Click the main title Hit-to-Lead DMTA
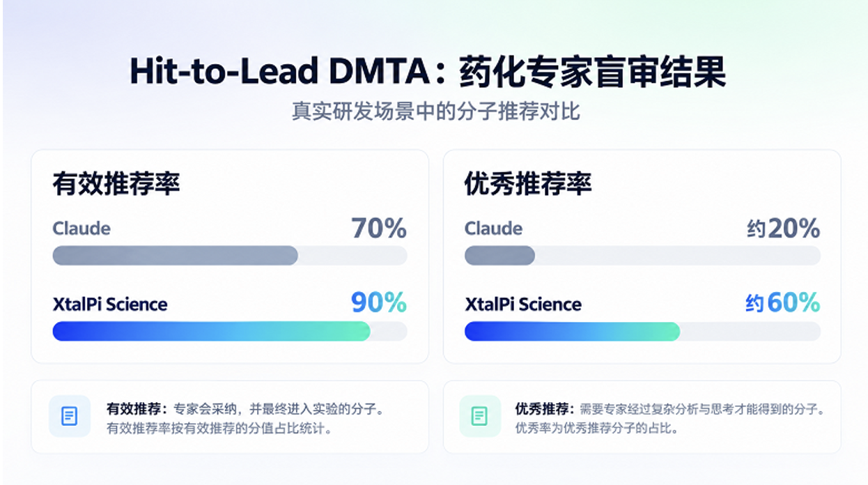Image resolution: width=868 pixels, height=485 pixels. coord(280,72)
